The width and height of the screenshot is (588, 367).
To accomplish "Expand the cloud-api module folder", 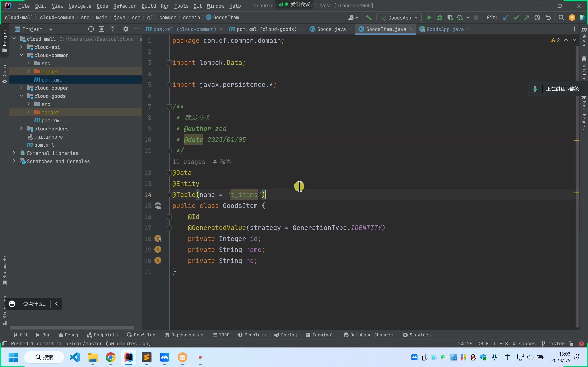I will [x=21, y=47].
